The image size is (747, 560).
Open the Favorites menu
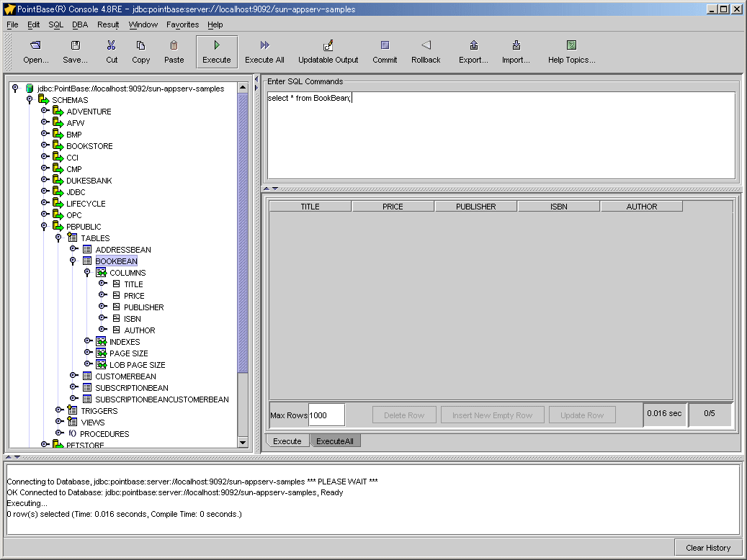point(182,24)
